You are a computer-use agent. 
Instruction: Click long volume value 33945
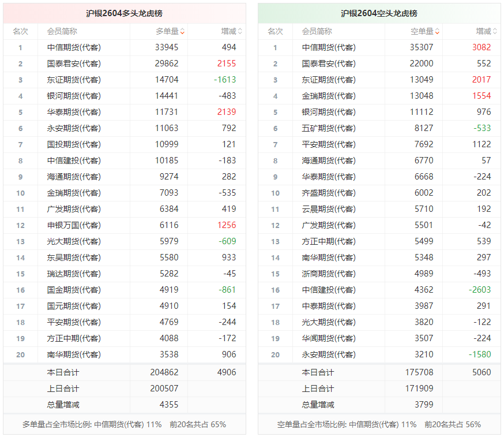pyautogui.click(x=167, y=47)
